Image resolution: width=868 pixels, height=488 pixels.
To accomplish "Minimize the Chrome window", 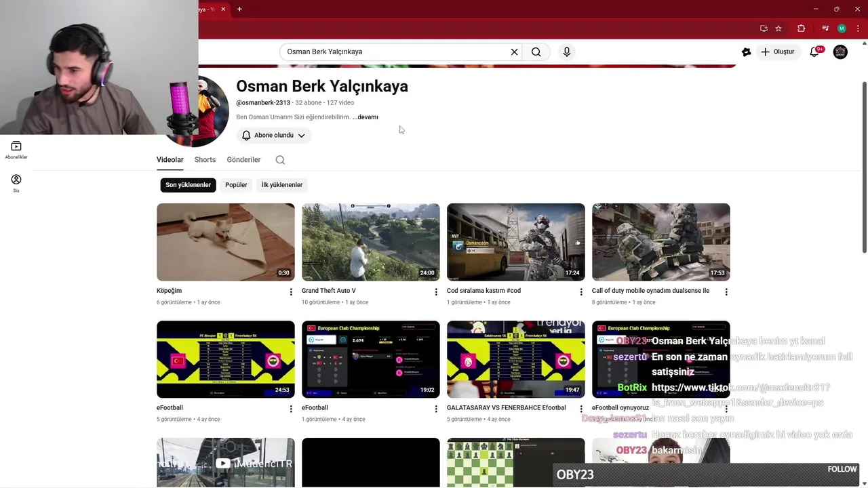I will click(x=816, y=9).
